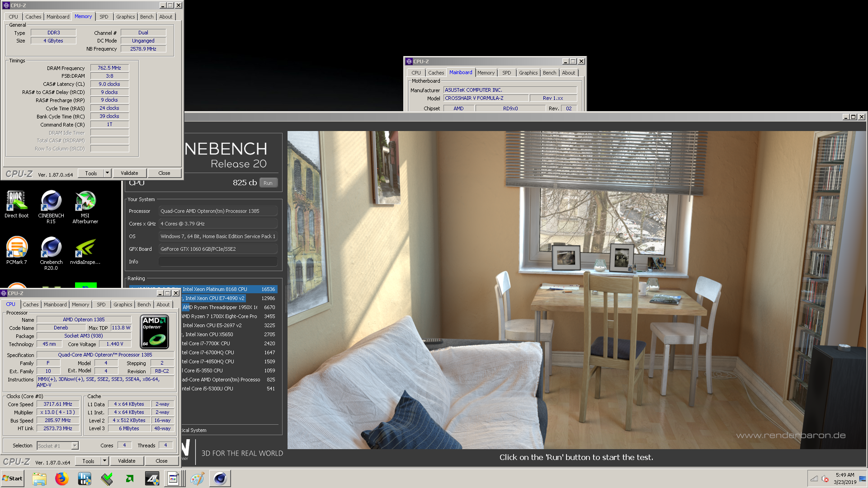
Task: Open PCMark 7 desktop shortcut
Action: click(x=17, y=251)
